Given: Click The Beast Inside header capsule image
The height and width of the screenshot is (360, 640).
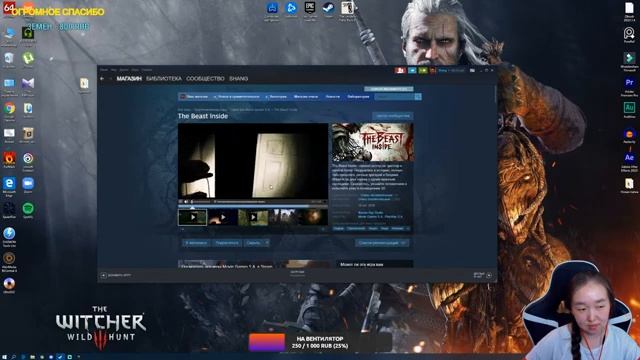Looking at the screenshot, I should pyautogui.click(x=372, y=142).
